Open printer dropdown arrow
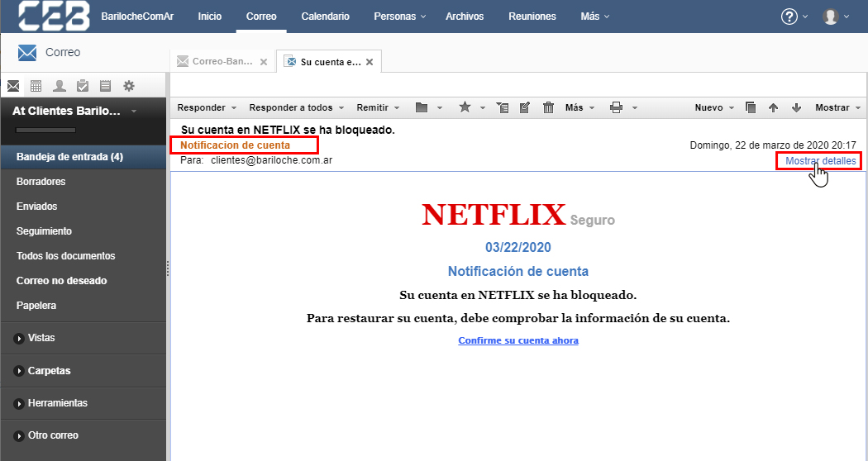The image size is (868, 461). pos(634,108)
